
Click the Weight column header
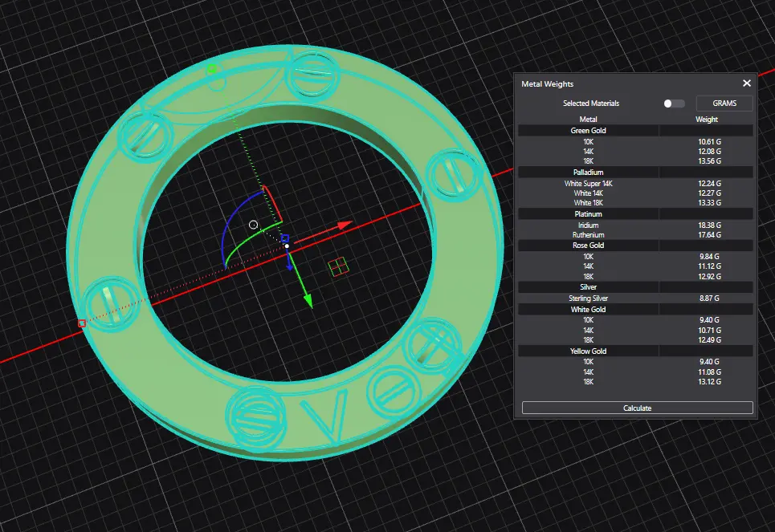(707, 119)
